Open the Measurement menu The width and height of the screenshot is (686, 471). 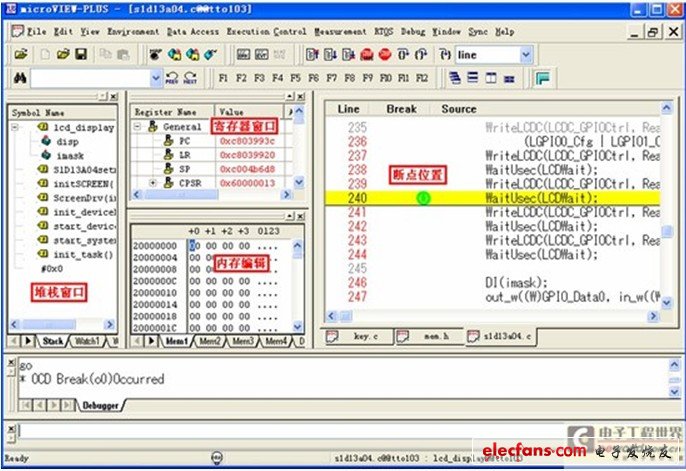pos(340,31)
